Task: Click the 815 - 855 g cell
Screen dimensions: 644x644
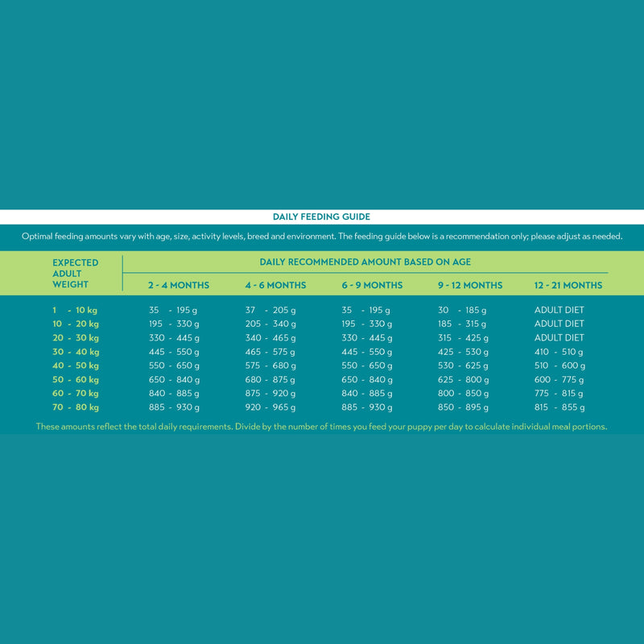Action: [x=559, y=407]
